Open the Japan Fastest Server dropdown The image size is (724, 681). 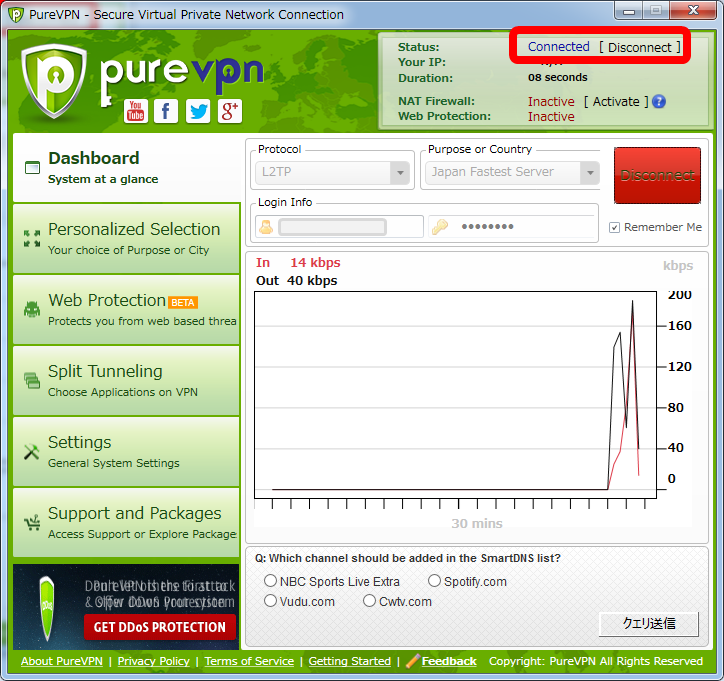click(512, 173)
